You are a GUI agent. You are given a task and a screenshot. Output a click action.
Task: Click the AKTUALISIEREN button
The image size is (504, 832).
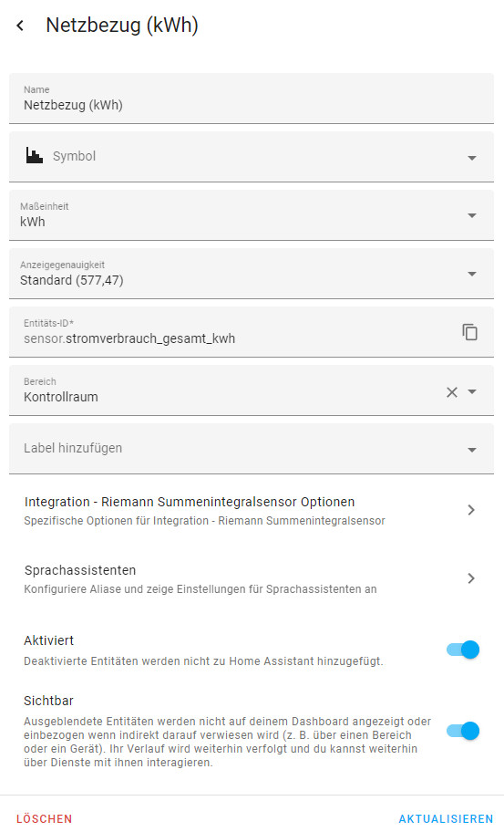(446, 818)
